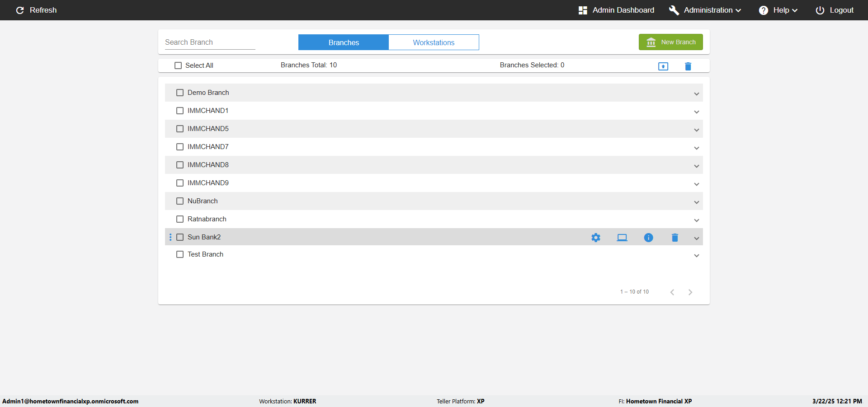Check the Test Branch checkbox

(x=180, y=254)
